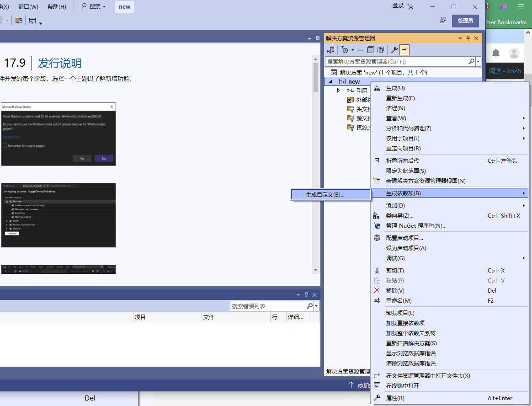Click the home window icon in main toolbar
This screenshot has width=532, height=406.
tap(32, 21)
